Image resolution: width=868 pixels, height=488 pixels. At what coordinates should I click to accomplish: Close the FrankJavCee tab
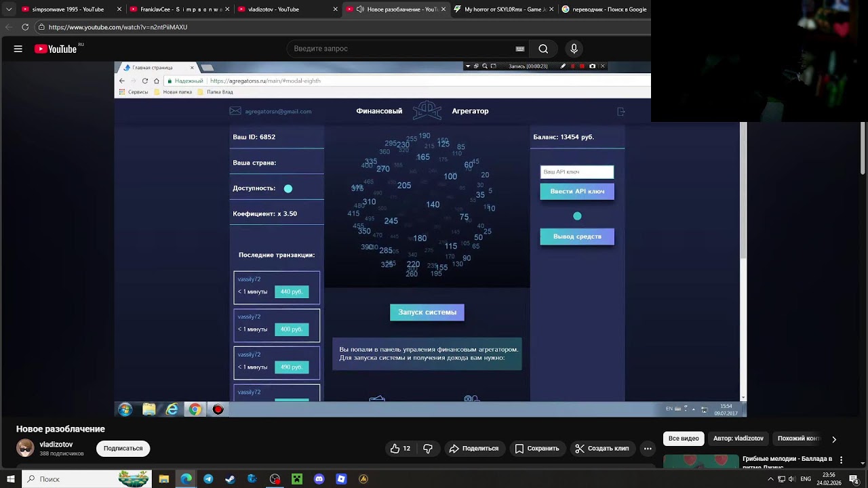[x=227, y=9]
